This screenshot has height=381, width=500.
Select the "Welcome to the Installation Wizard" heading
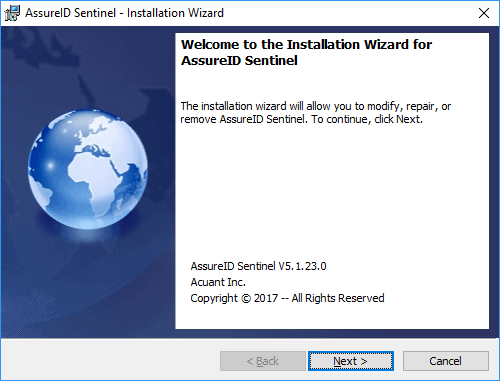[x=306, y=45]
